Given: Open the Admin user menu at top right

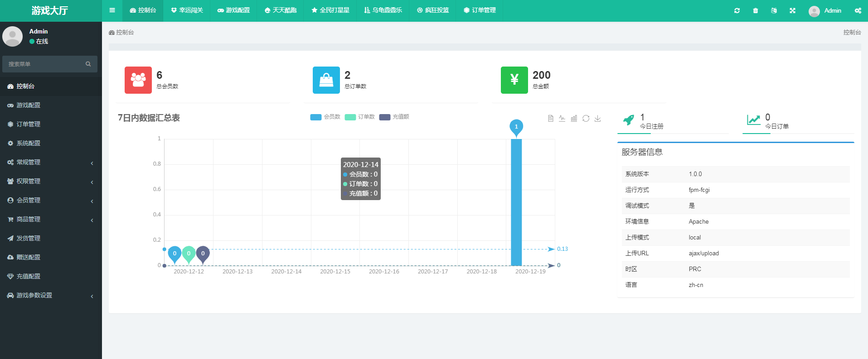Looking at the screenshot, I should (825, 10).
